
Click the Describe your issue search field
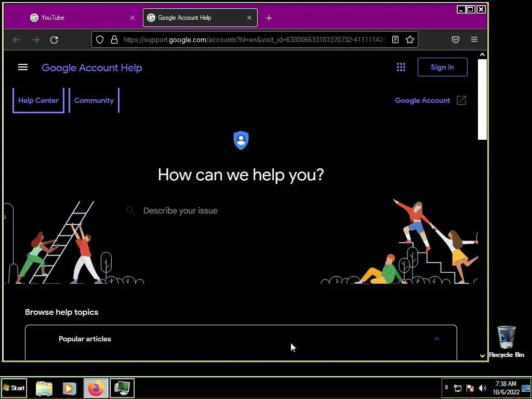pyautogui.click(x=241, y=211)
